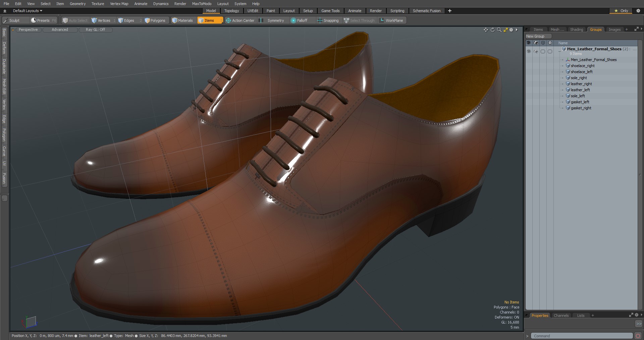This screenshot has height=340, width=644.
Task: Switch to the Schematic Fusion layout tab
Action: point(427,11)
